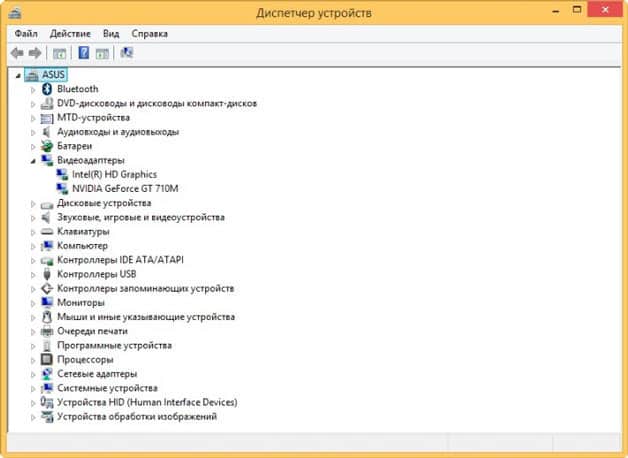Expand the Мониторы category
Screen dimensions: 628x458
(x=33, y=302)
